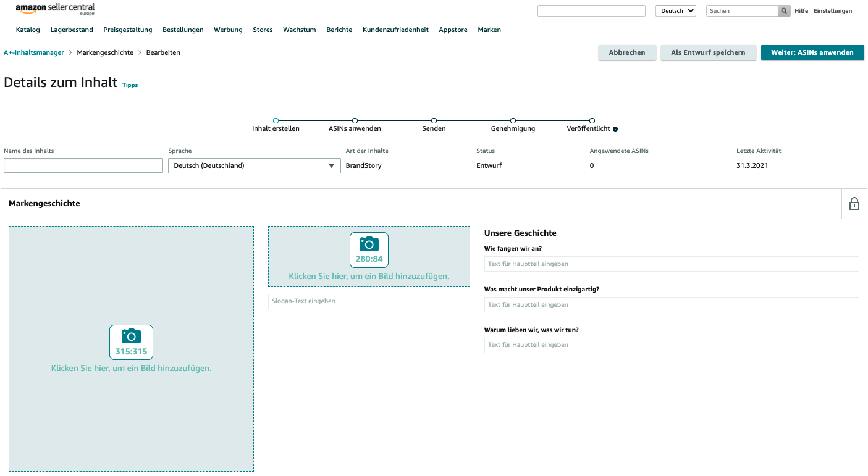Viewport: 868px width, 476px height.
Task: Click Als Entwurf speichern button
Action: click(x=708, y=52)
